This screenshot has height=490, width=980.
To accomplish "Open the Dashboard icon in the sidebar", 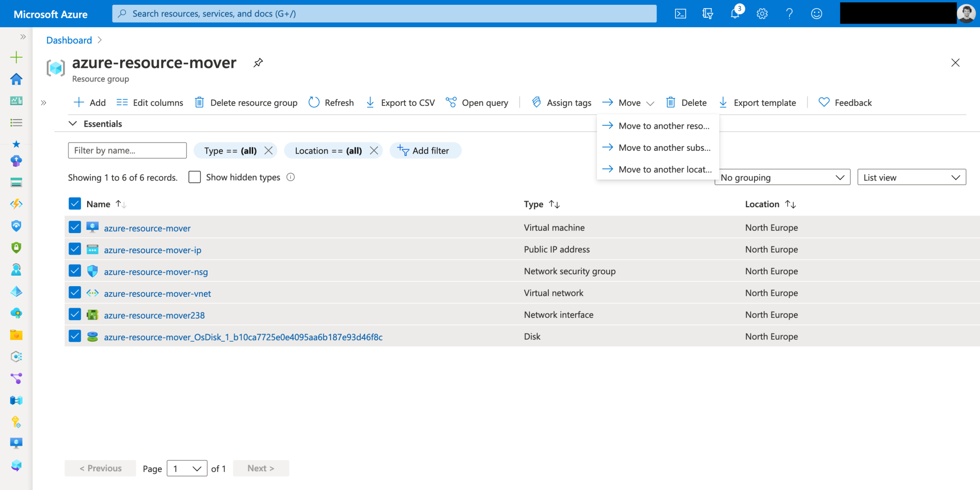I will (x=16, y=101).
